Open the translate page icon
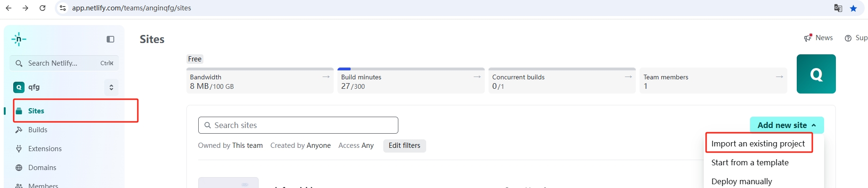Image resolution: width=868 pixels, height=188 pixels. tap(838, 8)
